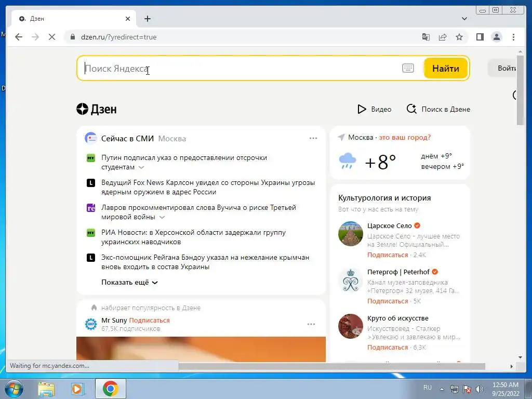Click L source icon of Fox News item
The width and height of the screenshot is (532, 399).
tap(90, 183)
